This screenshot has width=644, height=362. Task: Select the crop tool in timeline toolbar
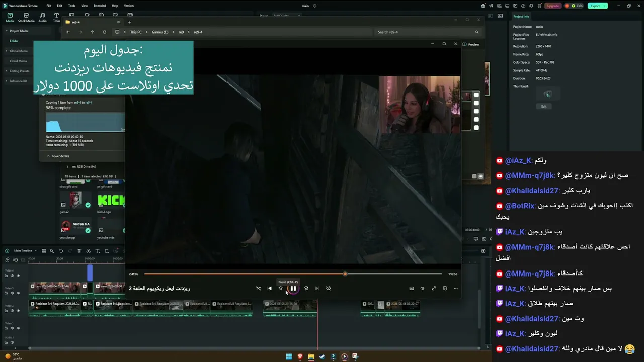point(106,251)
